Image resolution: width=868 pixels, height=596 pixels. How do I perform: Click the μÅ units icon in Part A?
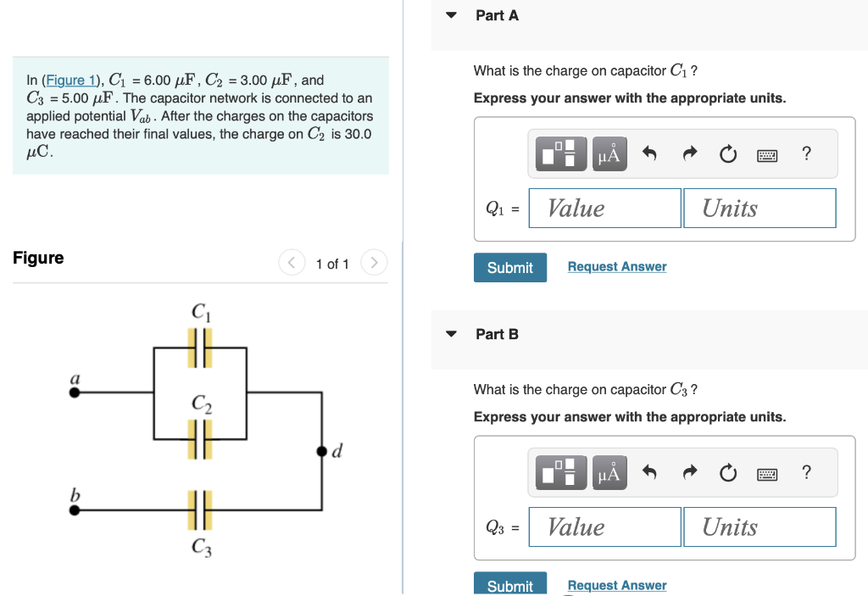609,153
